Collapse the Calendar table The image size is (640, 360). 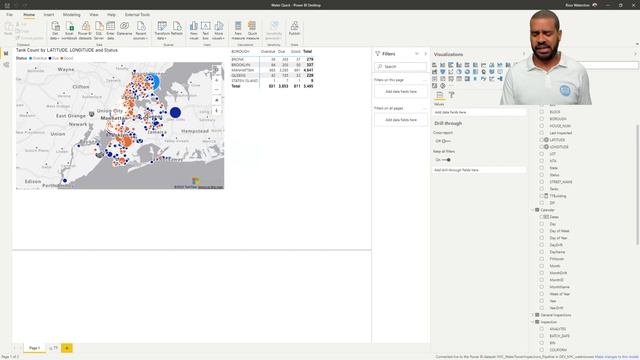(x=533, y=210)
